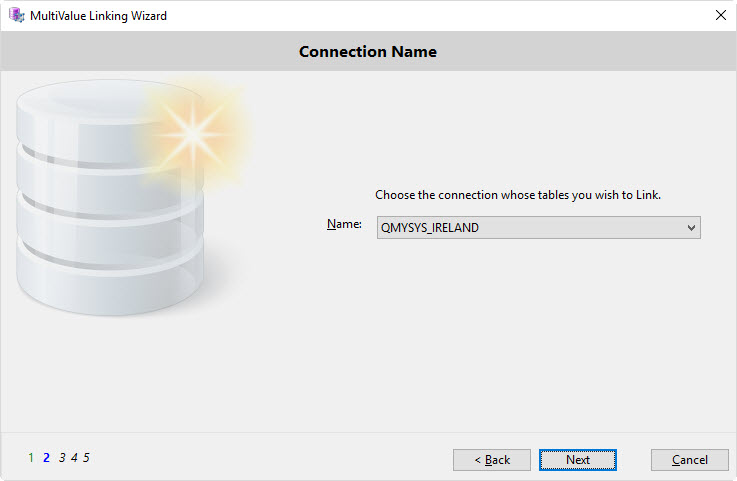
Task: Go to the previous step with Back
Action: (x=492, y=459)
